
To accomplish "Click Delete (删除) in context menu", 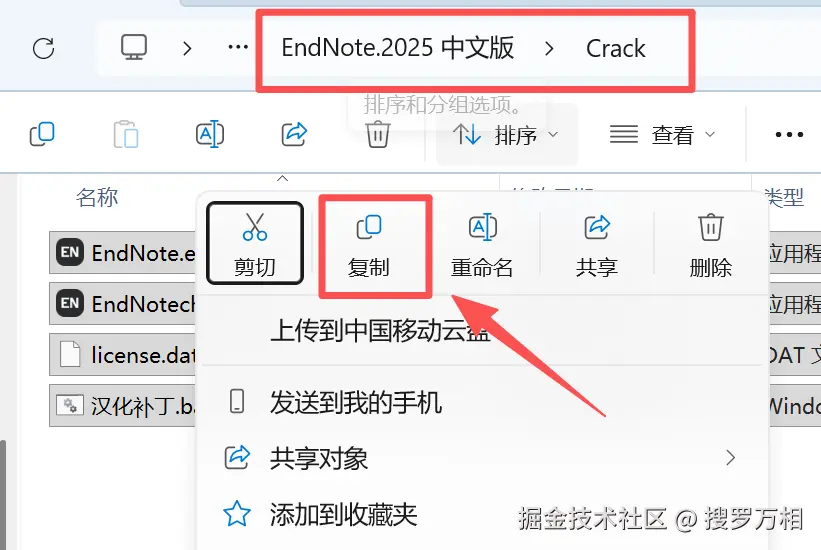I will (x=711, y=244).
